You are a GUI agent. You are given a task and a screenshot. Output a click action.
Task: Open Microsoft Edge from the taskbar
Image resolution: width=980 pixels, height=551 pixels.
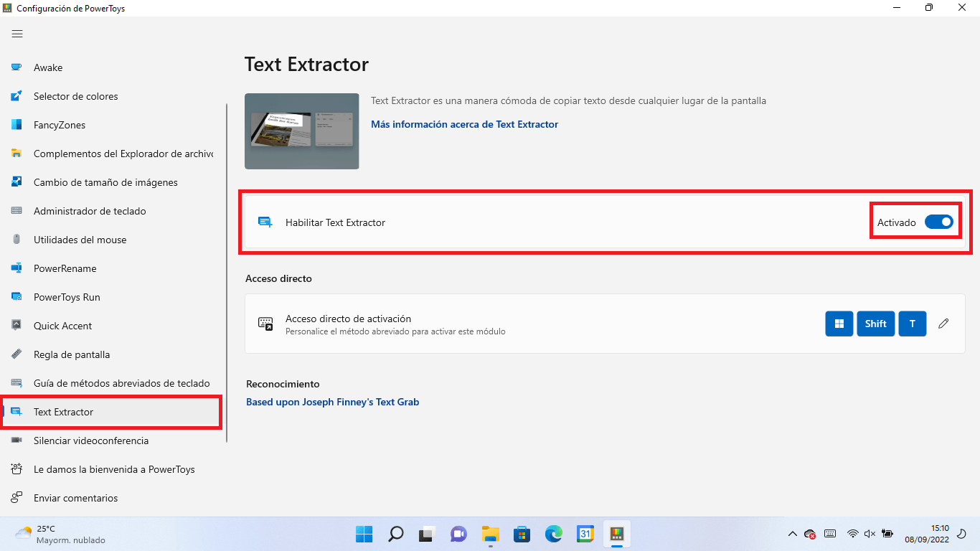click(553, 534)
